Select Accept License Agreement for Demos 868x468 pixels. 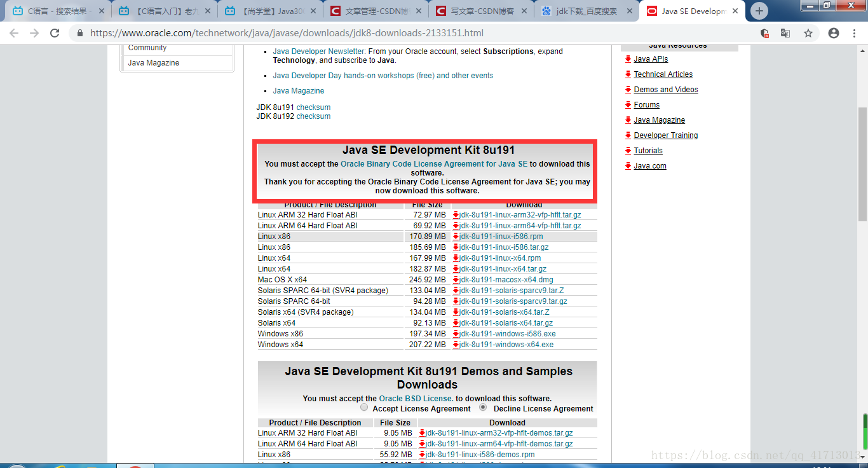(364, 408)
